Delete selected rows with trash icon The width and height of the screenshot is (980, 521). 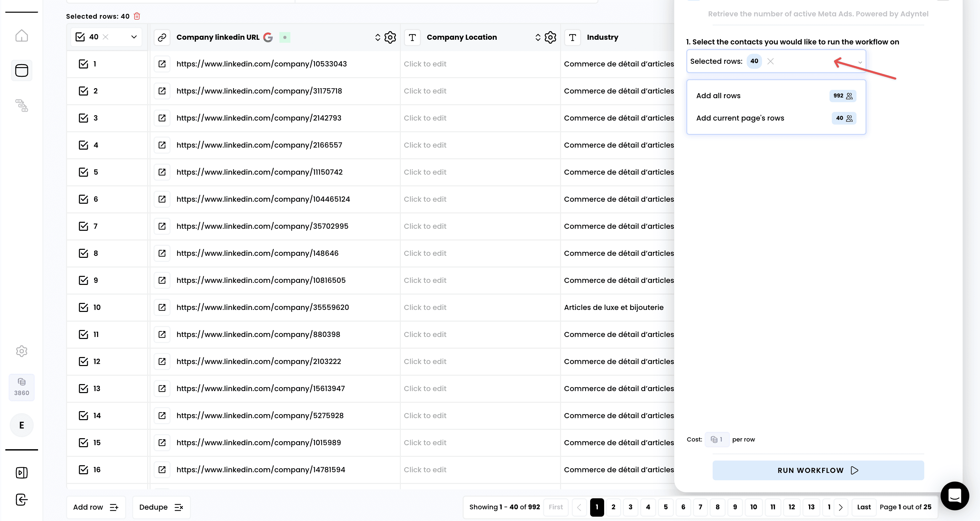point(137,16)
